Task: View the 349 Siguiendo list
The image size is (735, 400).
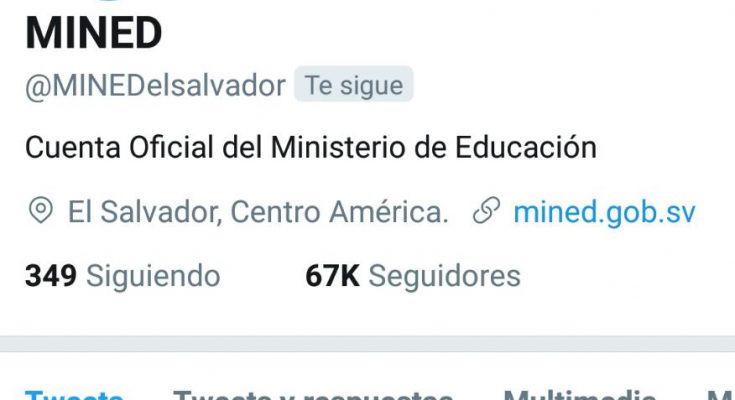Action: 122,276
